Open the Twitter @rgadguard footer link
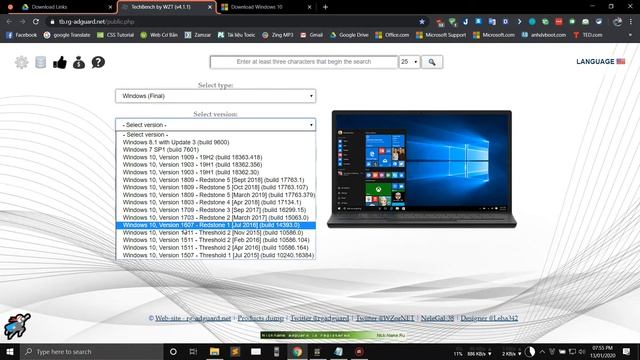Screen dimensions: 640x360 coord(320,318)
